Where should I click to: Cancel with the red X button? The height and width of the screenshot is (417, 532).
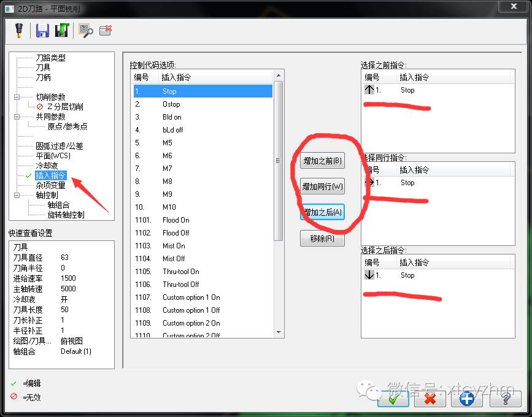(x=430, y=399)
